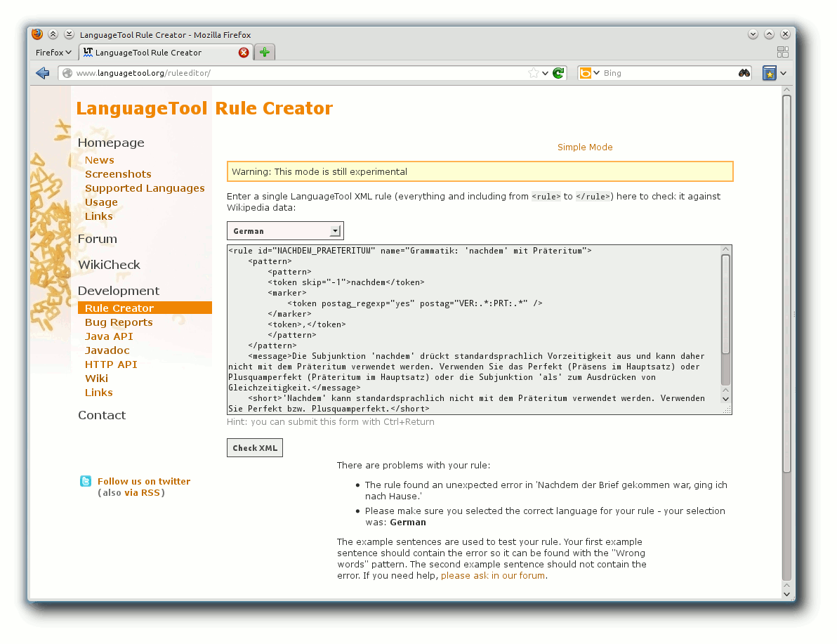The height and width of the screenshot is (644, 837).
Task: Click the textarea scroll down arrow
Action: [x=725, y=399]
